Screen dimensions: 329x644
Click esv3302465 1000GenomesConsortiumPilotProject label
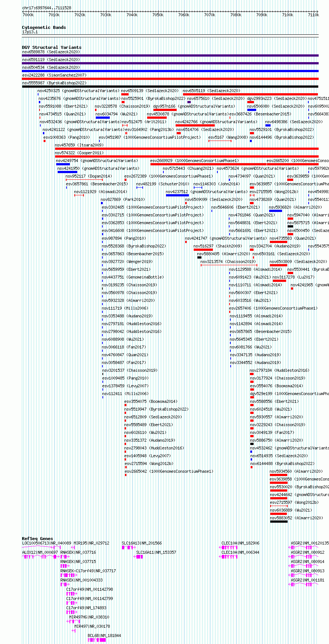pos(153,207)
